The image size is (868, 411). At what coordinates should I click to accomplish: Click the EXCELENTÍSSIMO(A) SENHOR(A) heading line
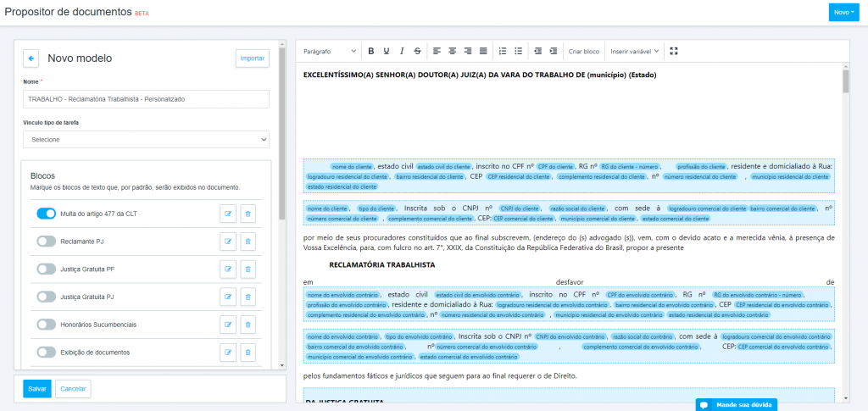480,75
